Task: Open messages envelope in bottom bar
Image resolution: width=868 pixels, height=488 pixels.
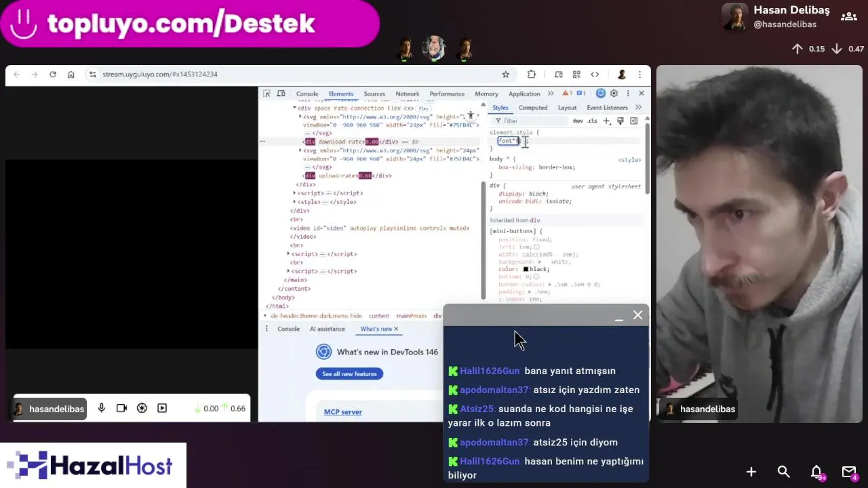Action: [849, 472]
